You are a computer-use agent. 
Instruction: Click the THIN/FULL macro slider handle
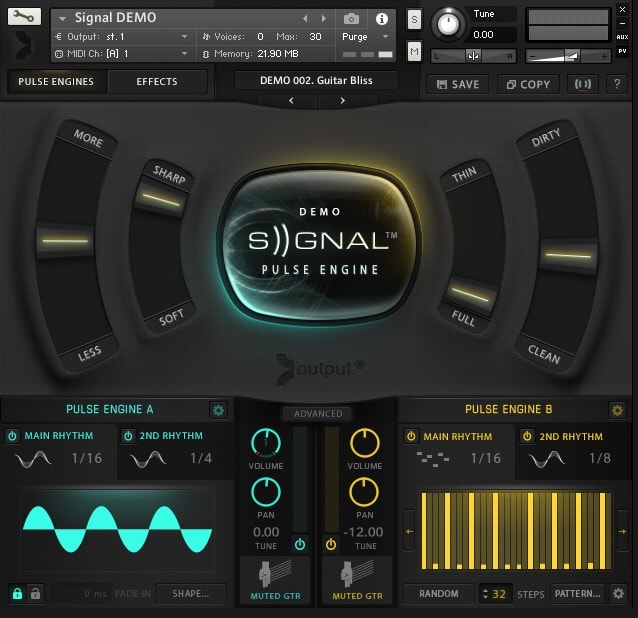470,295
